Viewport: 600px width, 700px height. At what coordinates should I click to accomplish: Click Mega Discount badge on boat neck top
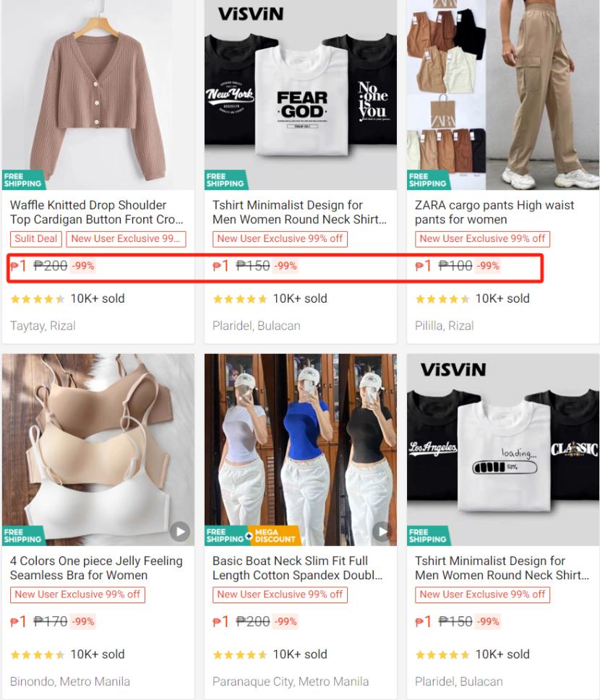(x=274, y=535)
